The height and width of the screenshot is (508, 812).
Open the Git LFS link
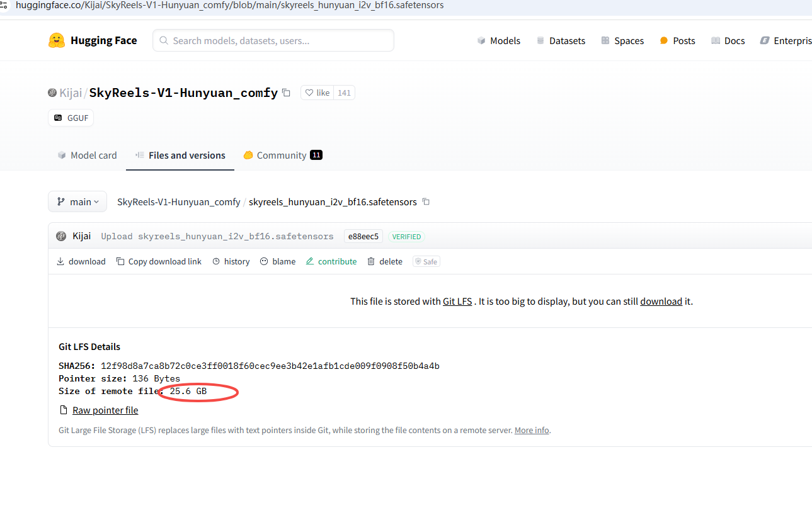(457, 302)
